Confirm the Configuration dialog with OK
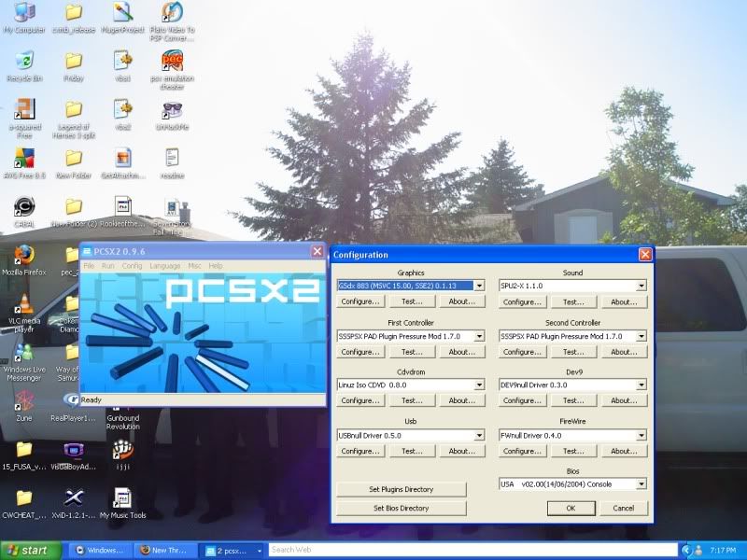747x560 pixels. (x=571, y=508)
